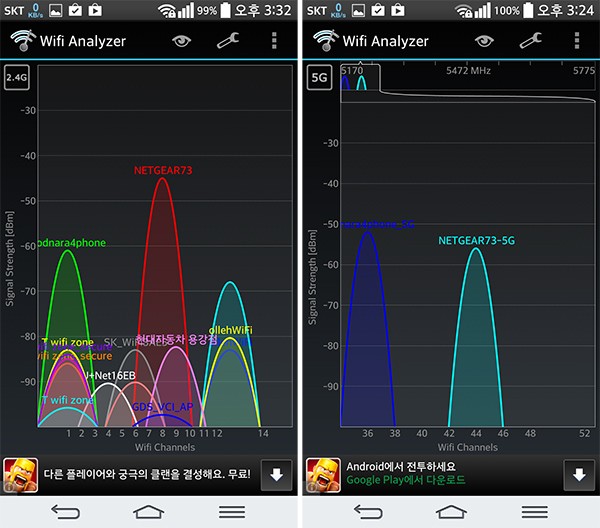Tap Google Play download link in right ad
This screenshot has width=600, height=528.
pos(406,480)
